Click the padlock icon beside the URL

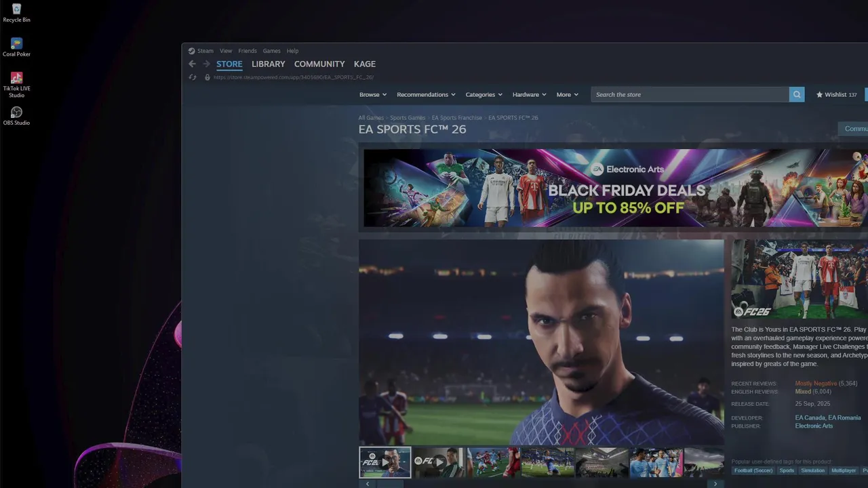pyautogui.click(x=208, y=77)
